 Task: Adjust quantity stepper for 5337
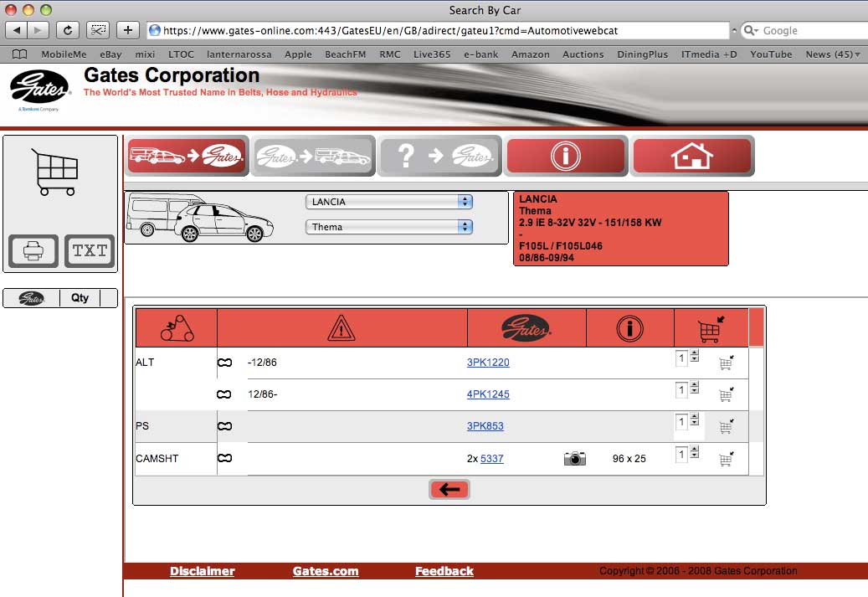[x=694, y=452]
